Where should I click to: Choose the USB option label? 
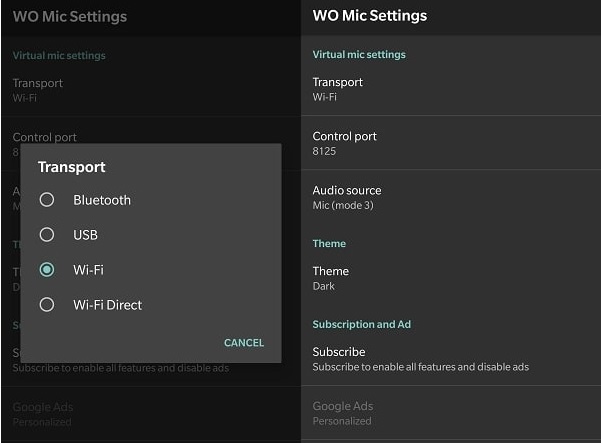coord(85,235)
